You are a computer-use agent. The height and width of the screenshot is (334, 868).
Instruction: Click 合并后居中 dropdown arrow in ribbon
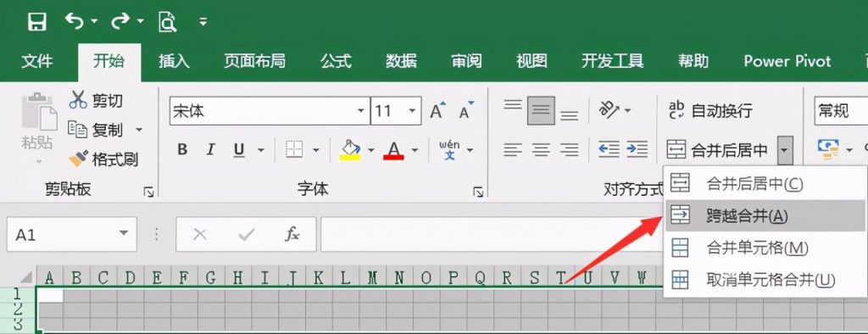click(x=786, y=150)
